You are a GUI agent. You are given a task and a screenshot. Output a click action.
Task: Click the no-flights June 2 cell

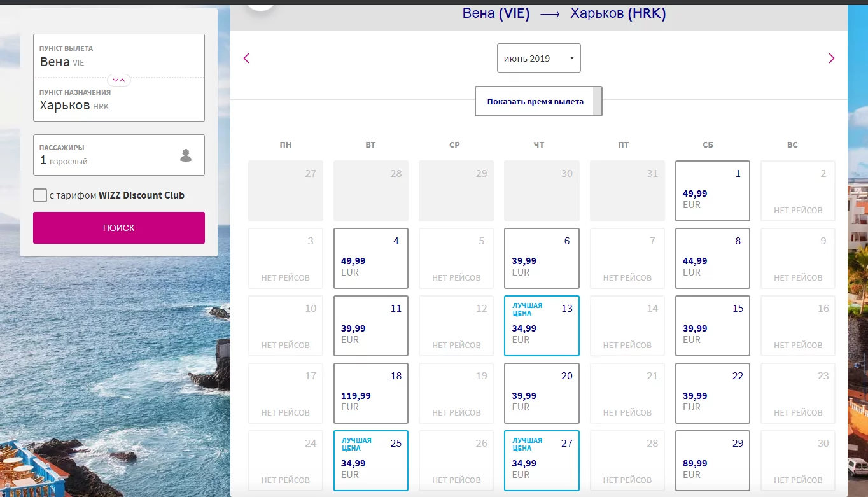pyautogui.click(x=798, y=191)
